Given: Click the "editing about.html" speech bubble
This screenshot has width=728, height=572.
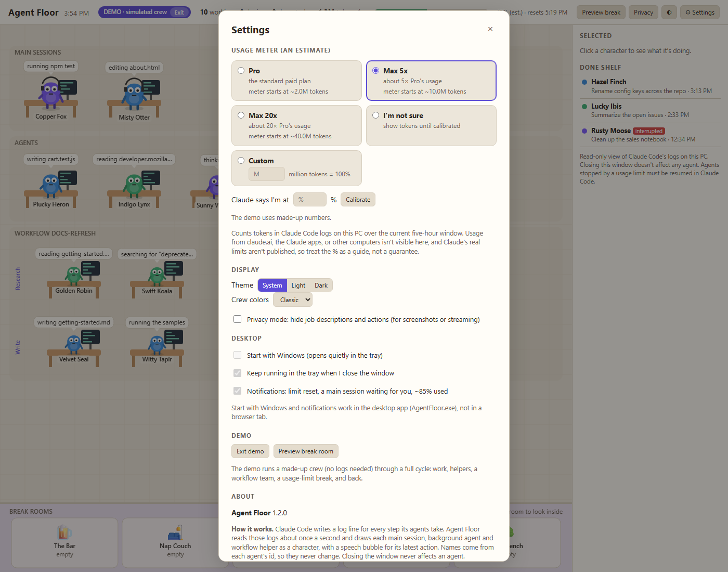Looking at the screenshot, I should pyautogui.click(x=134, y=68).
